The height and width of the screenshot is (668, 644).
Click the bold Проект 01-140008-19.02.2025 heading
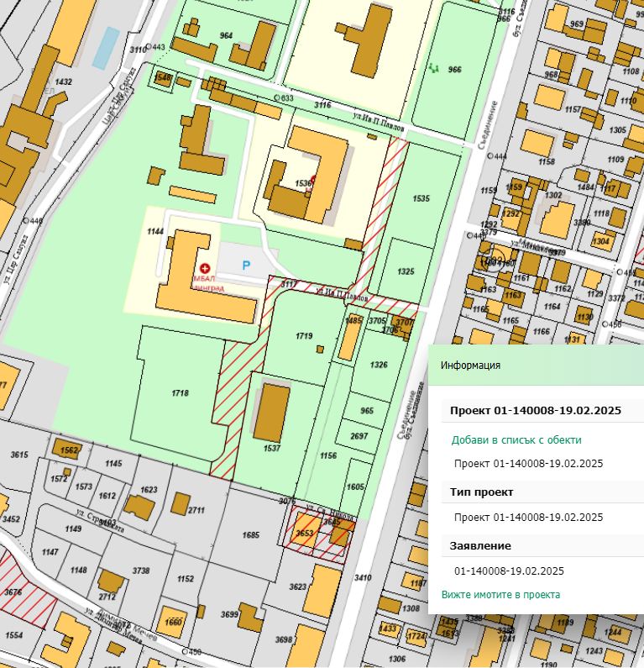(535, 410)
